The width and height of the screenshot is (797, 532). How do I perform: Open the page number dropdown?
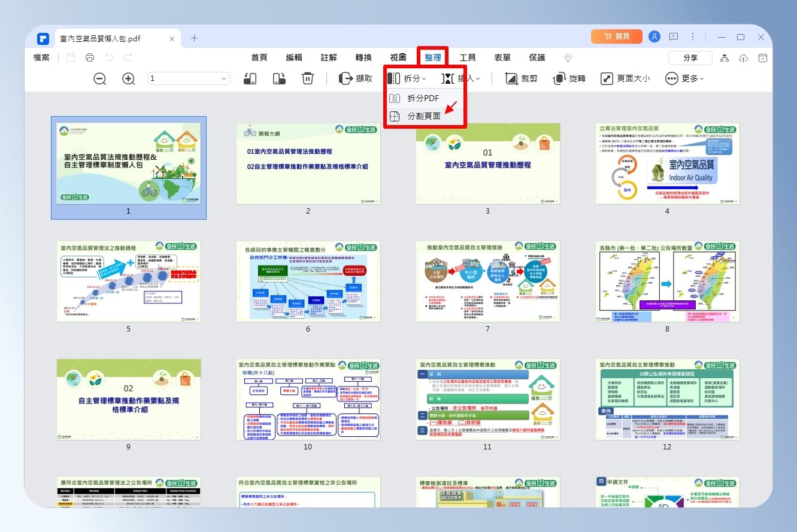click(189, 78)
